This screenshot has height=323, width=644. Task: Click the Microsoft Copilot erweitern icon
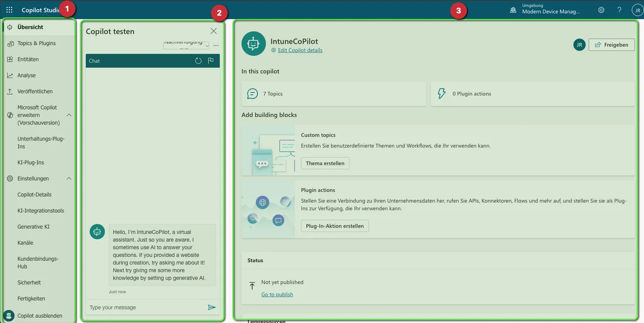pos(10,115)
